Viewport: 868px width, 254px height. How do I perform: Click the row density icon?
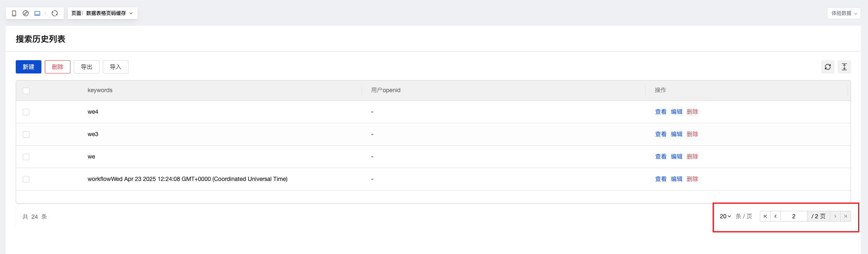(844, 67)
